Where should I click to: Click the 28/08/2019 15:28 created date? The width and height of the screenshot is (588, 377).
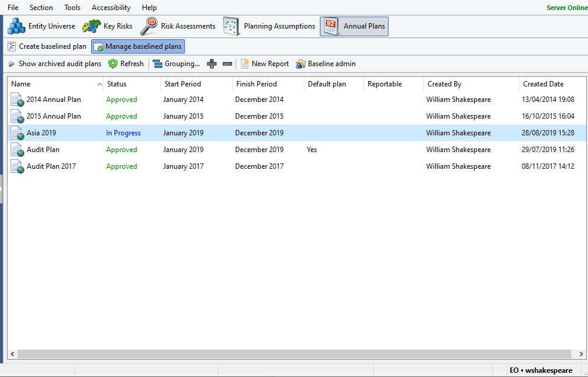(x=548, y=133)
